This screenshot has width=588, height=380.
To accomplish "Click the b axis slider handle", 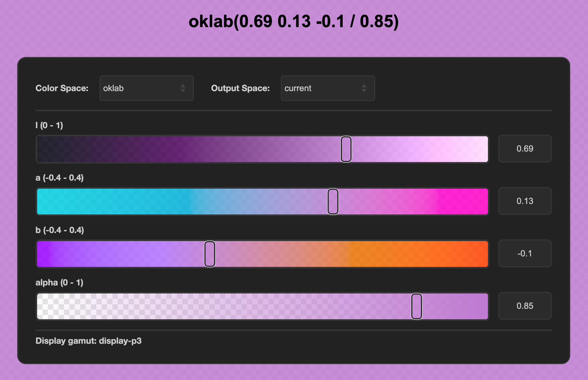I will [210, 254].
